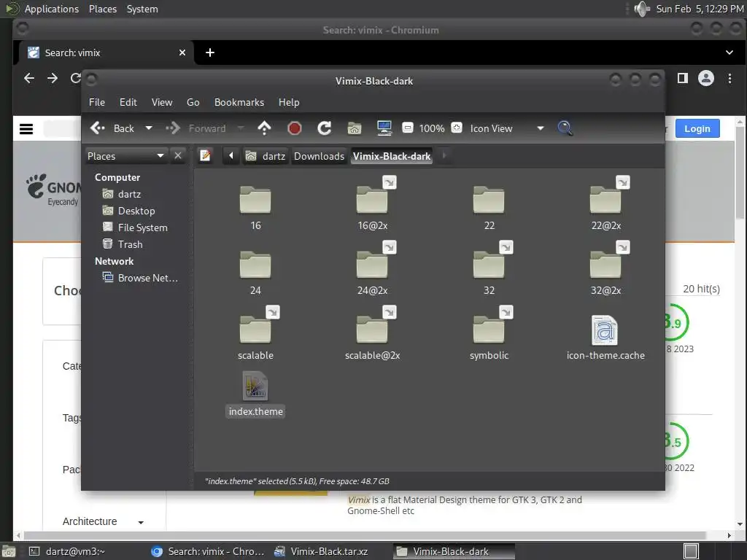
Task: Toggle Chromium side panel icon
Action: pos(682,78)
